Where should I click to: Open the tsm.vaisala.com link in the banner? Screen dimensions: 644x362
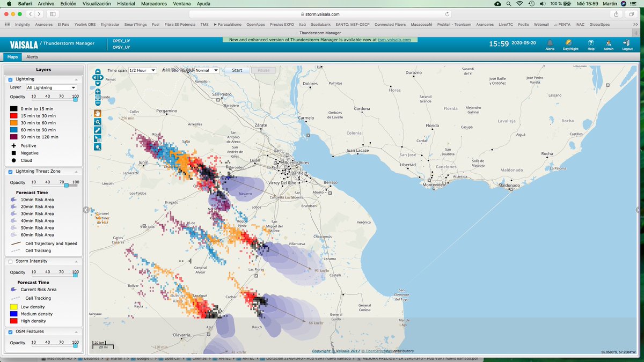pos(395,39)
